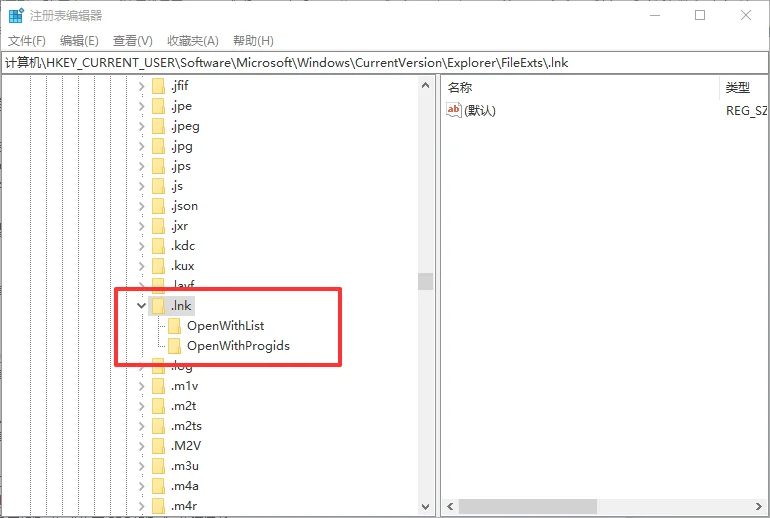Expand the .jpeg key
The width and height of the screenshot is (770, 518).
click(x=141, y=126)
